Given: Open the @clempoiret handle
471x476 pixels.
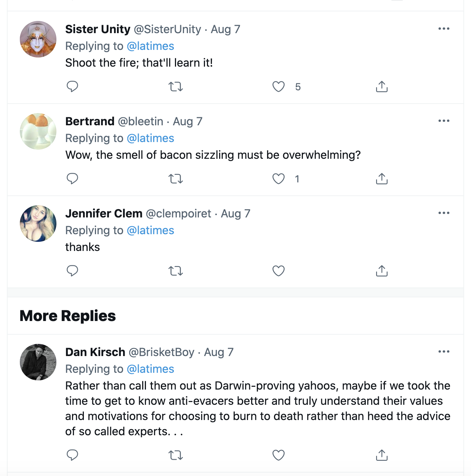Looking at the screenshot, I should [x=178, y=214].
